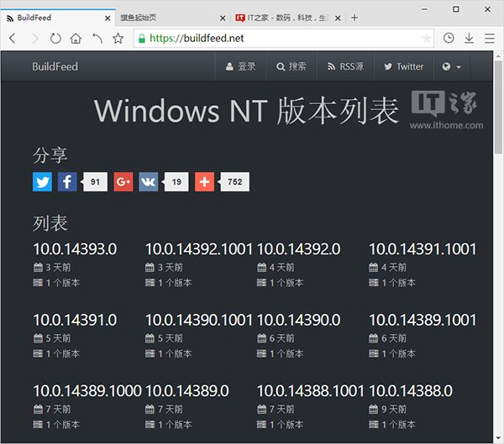Bookmark page using star inside address bar
The width and height of the screenshot is (504, 444).
[426, 39]
